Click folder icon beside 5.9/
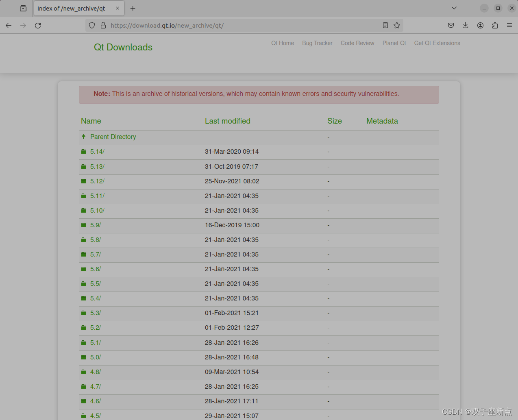 [x=83, y=225]
